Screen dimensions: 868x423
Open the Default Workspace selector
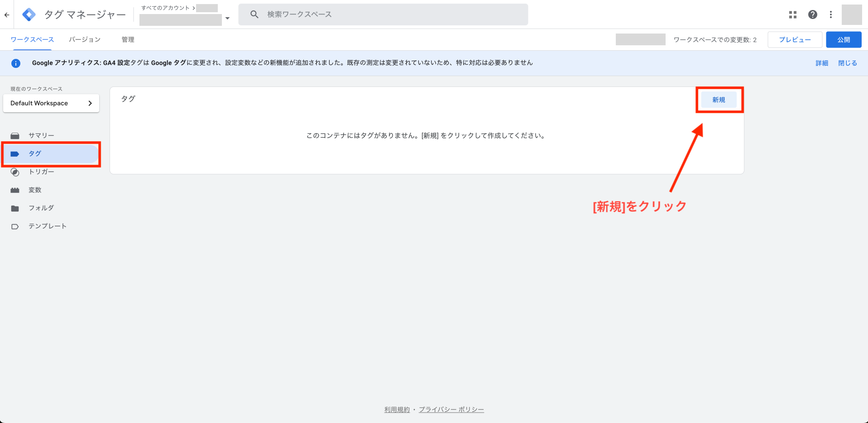point(51,103)
